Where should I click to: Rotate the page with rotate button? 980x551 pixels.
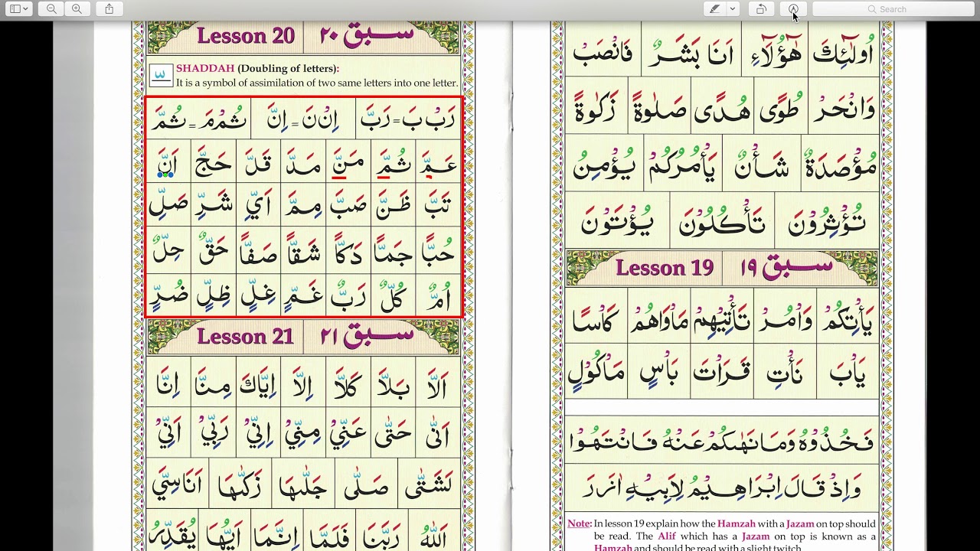pyautogui.click(x=761, y=9)
